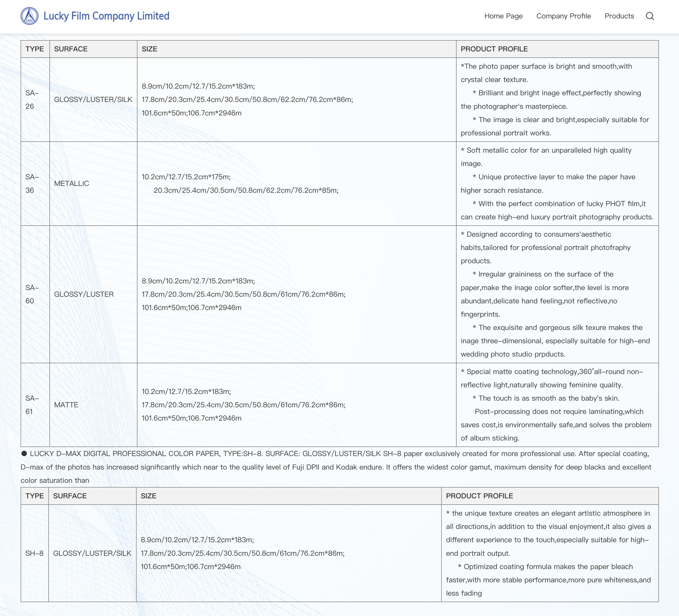The image size is (679, 616).
Task: Click the second table's TYPE header
Action: (35, 496)
